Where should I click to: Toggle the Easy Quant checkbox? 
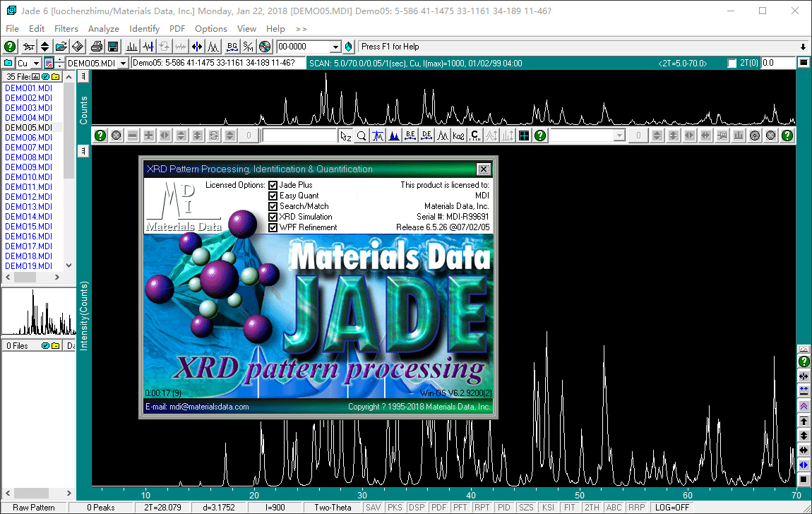(x=273, y=196)
